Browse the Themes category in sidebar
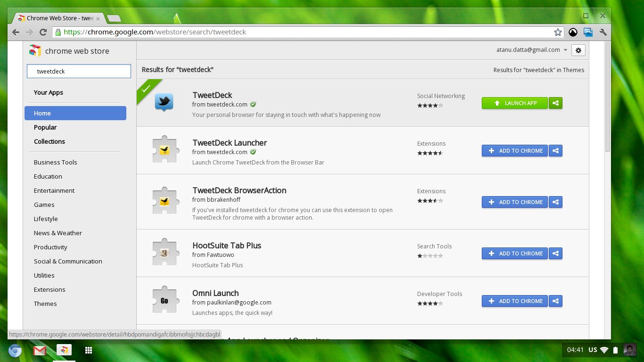The height and width of the screenshot is (362, 644). [x=45, y=304]
